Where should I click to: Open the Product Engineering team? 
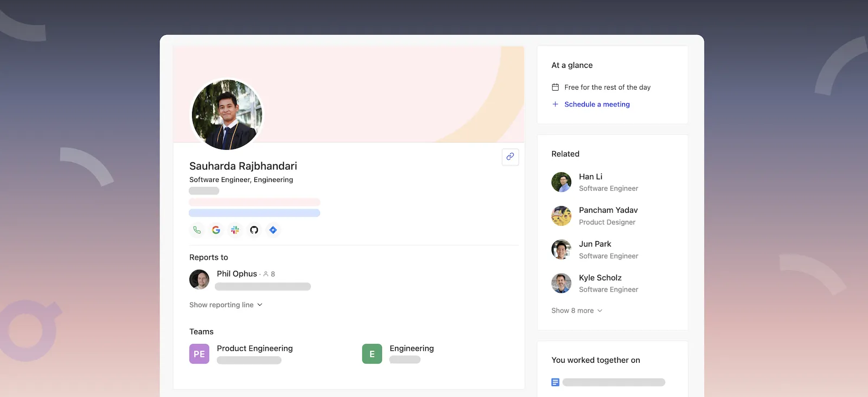[x=255, y=349]
